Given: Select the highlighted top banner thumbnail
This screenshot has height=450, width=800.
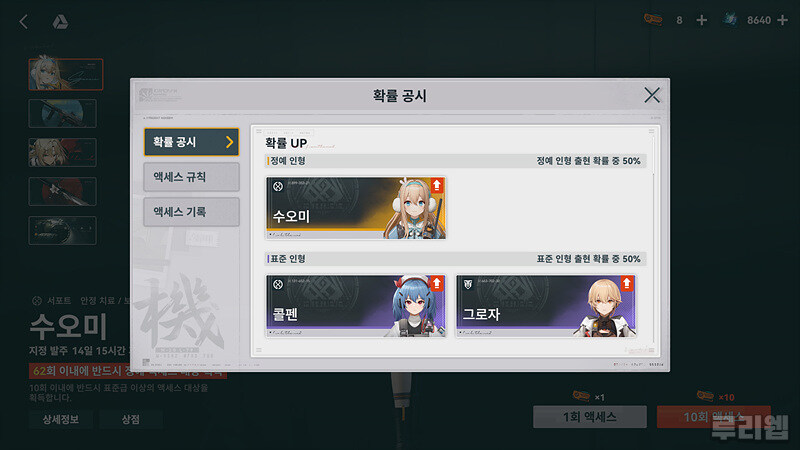Looking at the screenshot, I should 66,74.
